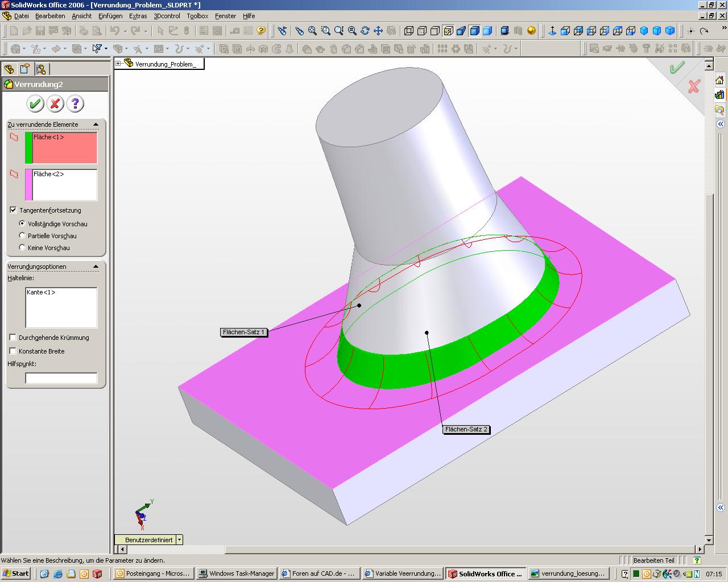
Task: Open the Benutzerdefiniert view dropdown
Action: point(179,540)
